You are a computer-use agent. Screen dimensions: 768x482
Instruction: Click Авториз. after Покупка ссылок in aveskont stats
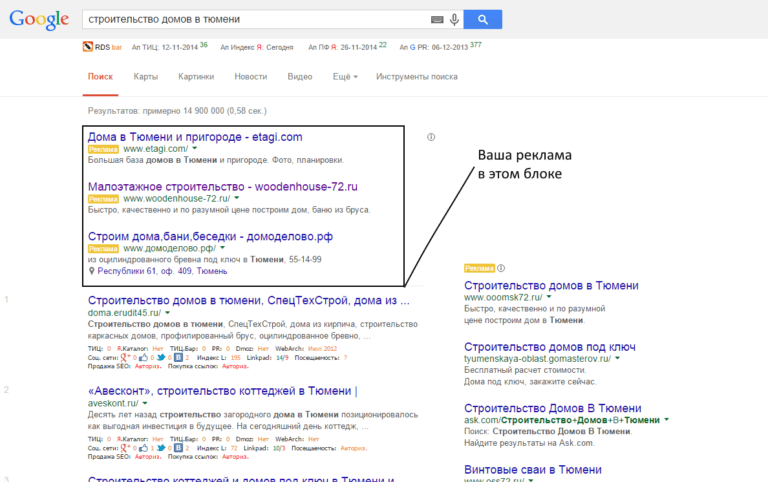click(x=235, y=457)
